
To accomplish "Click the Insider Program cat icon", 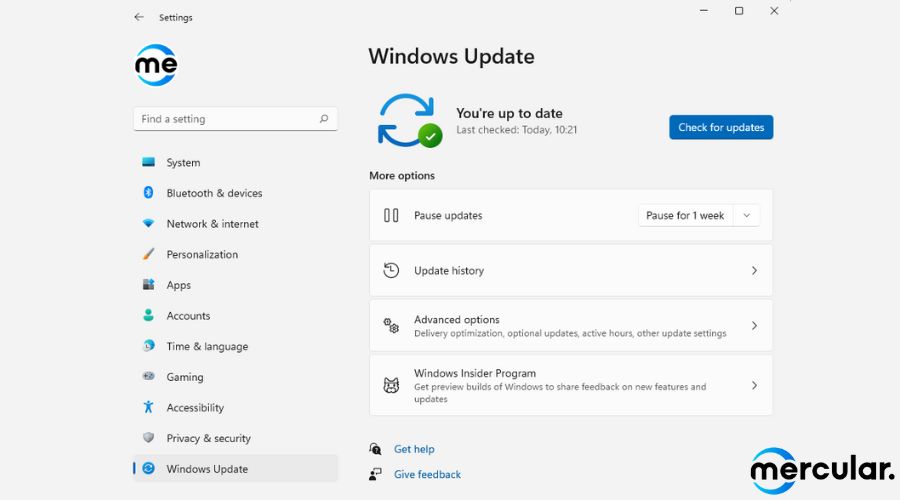I will pyautogui.click(x=391, y=385).
